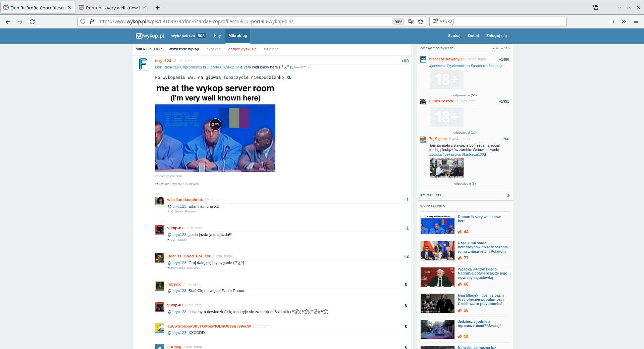Open the tracking protection shield icon
This screenshot has height=349, width=644.
(x=83, y=21)
